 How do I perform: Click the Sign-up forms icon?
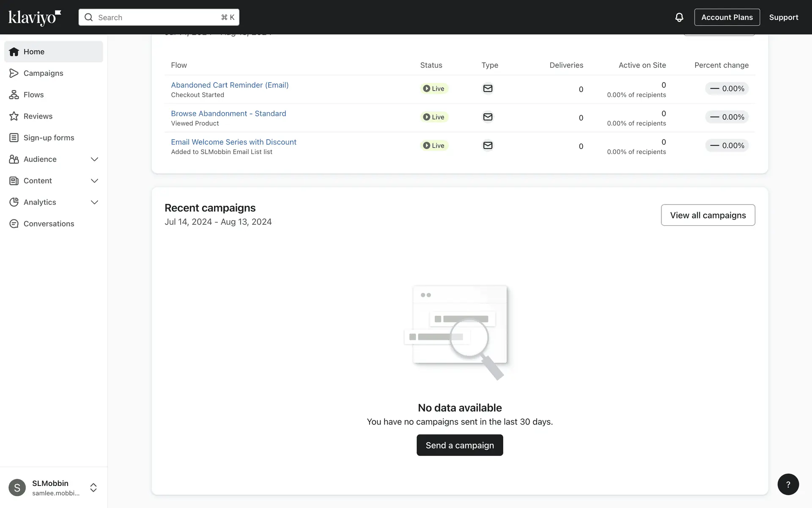[14, 138]
